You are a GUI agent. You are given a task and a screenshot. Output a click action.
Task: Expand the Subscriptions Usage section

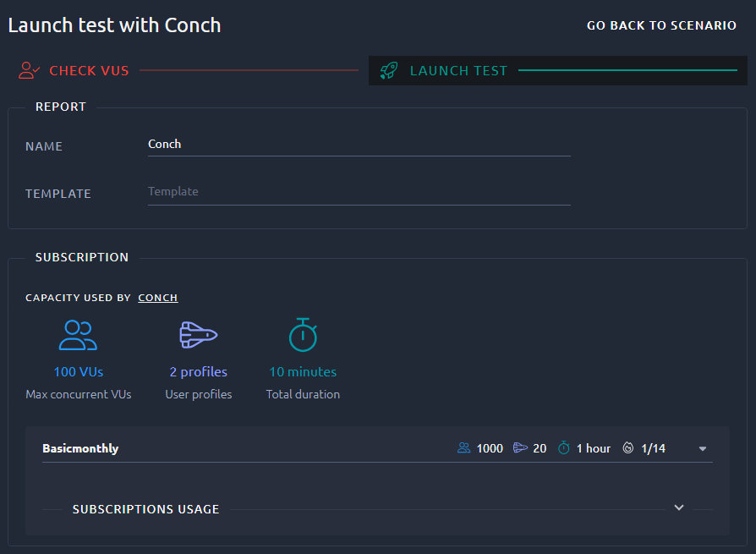tap(679, 507)
